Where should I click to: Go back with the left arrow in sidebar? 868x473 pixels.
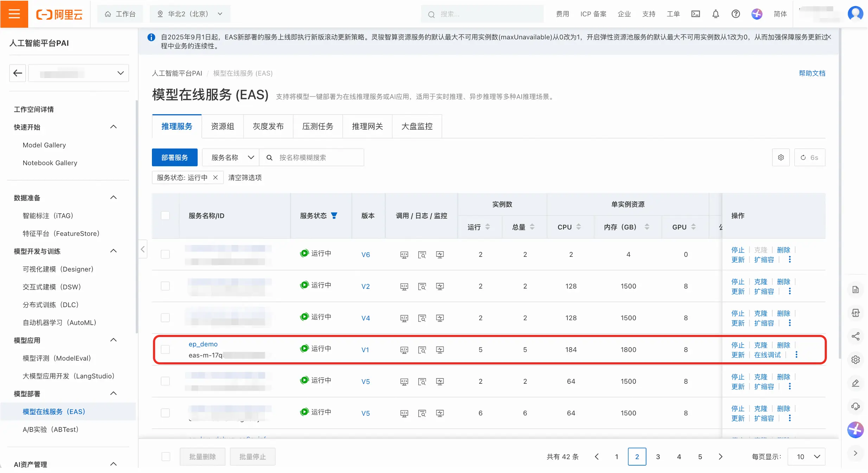18,73
